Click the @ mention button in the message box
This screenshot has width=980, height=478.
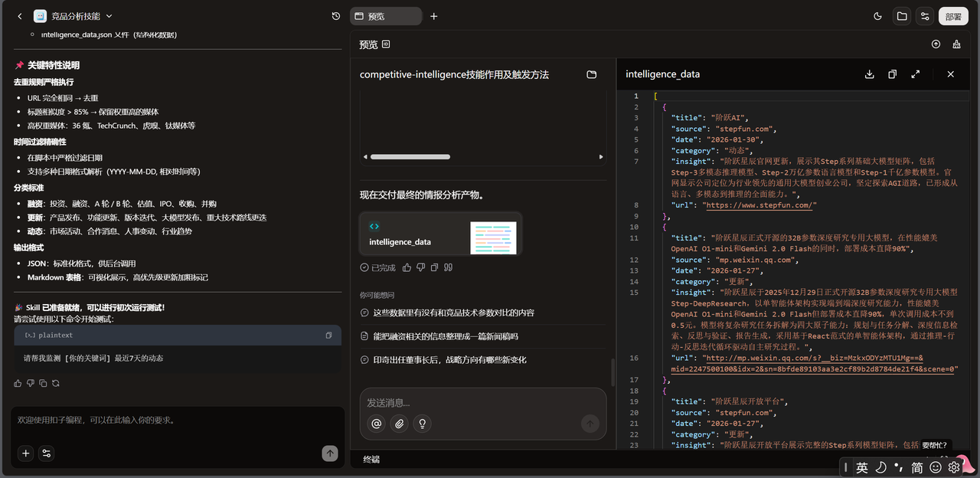[376, 424]
